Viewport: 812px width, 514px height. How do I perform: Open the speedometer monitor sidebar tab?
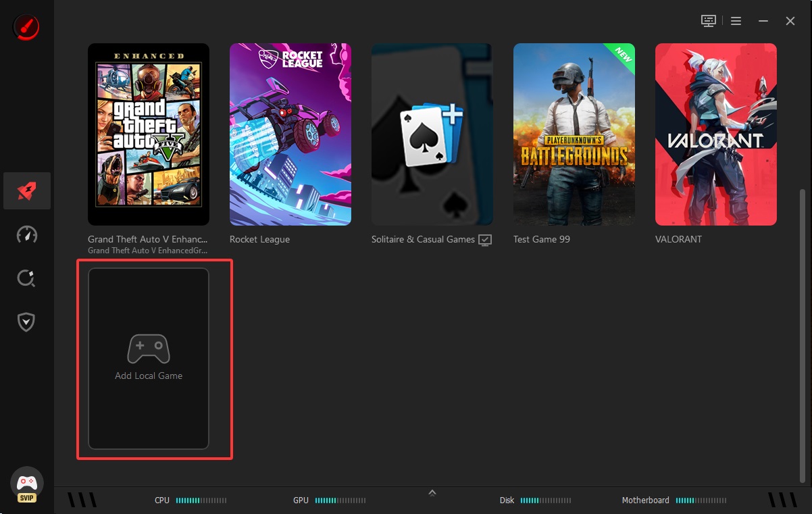(x=26, y=235)
